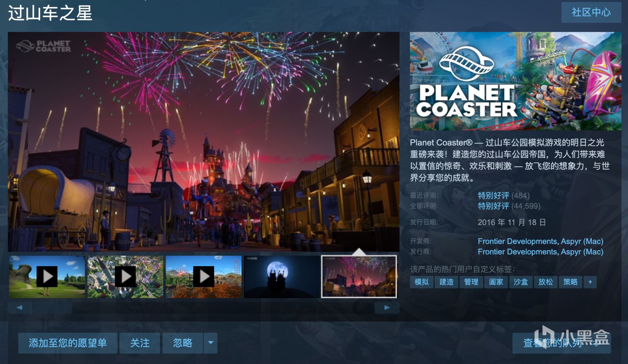This screenshot has height=364, width=628.
Task: Select the 沙盒 tag
Action: (x=521, y=282)
